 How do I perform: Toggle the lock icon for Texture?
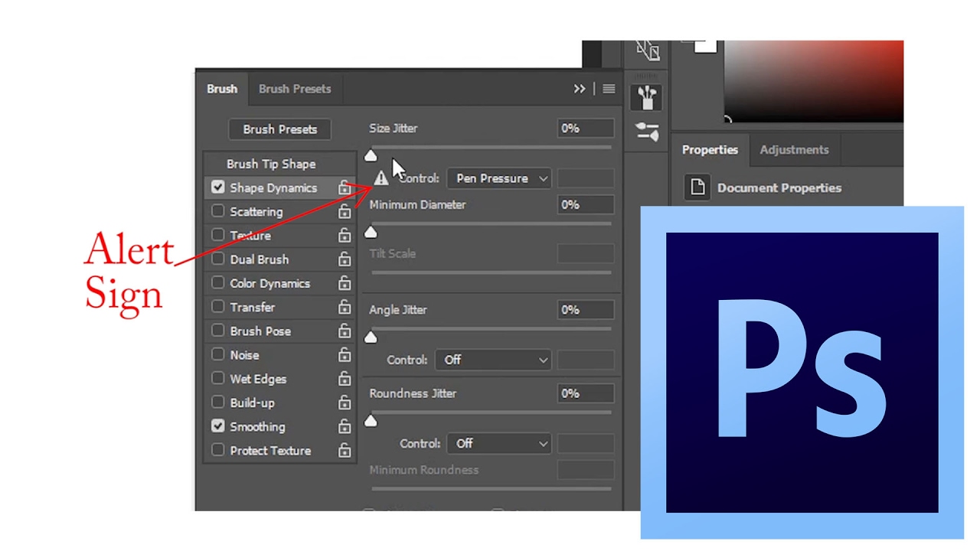[x=345, y=235]
